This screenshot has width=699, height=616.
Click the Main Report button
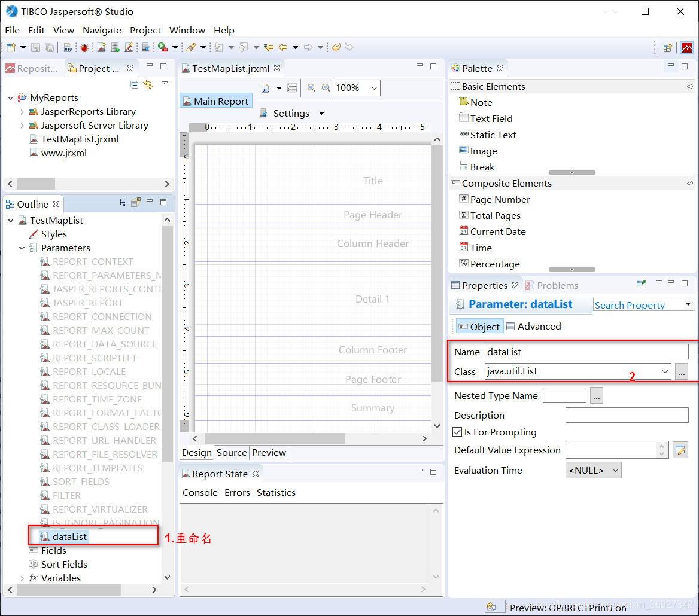click(x=216, y=101)
